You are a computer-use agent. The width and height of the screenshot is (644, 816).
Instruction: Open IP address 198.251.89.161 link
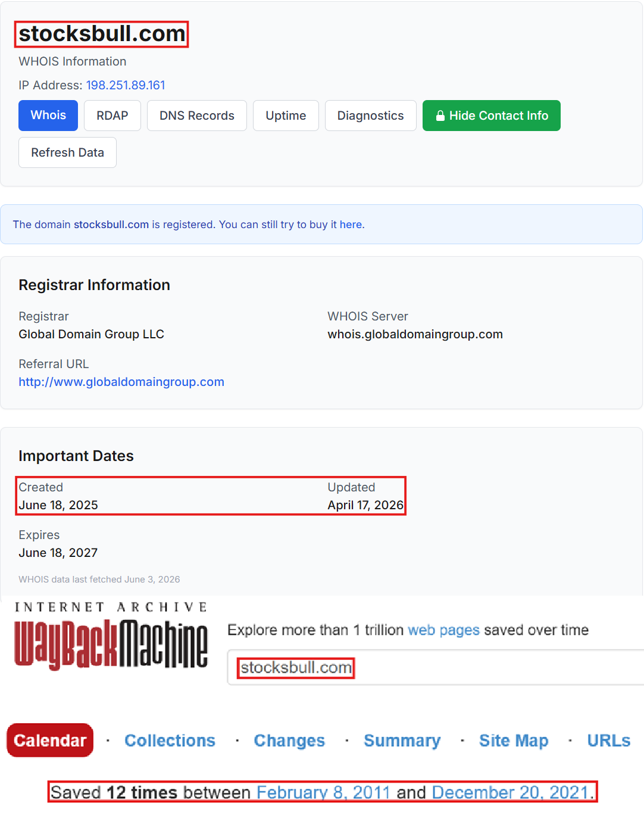[126, 85]
